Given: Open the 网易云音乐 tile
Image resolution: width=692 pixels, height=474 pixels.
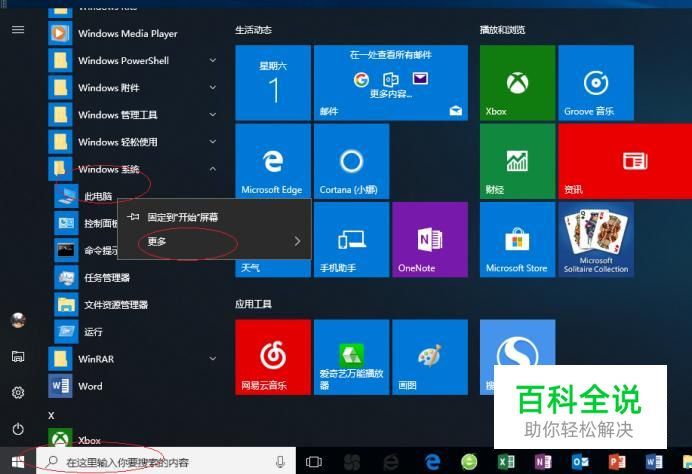Looking at the screenshot, I should click(x=273, y=357).
